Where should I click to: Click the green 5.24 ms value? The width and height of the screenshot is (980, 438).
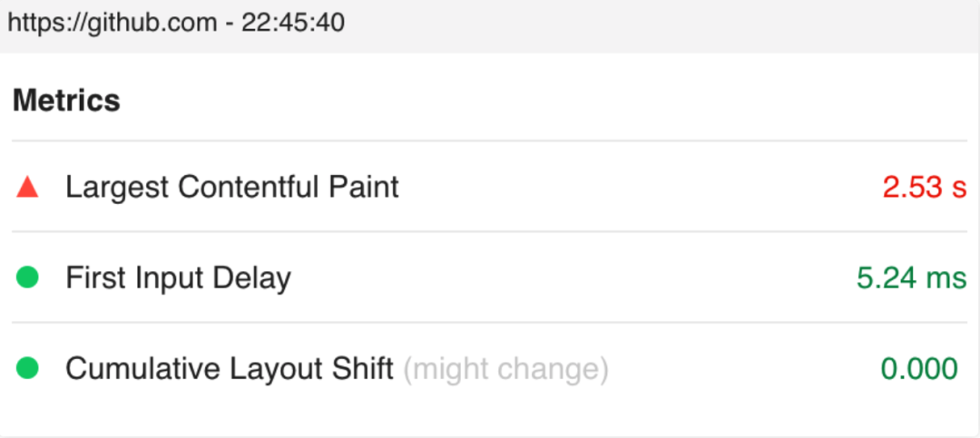(x=911, y=278)
